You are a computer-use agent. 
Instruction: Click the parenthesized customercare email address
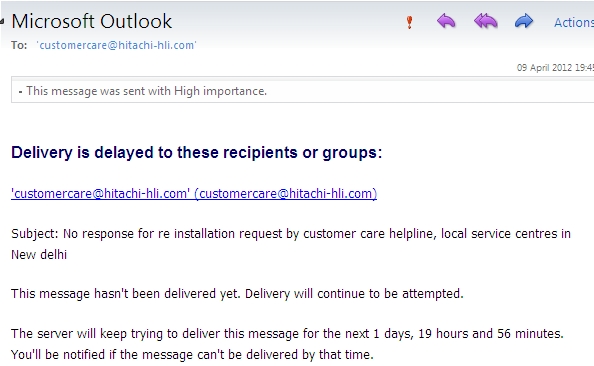click(x=286, y=194)
